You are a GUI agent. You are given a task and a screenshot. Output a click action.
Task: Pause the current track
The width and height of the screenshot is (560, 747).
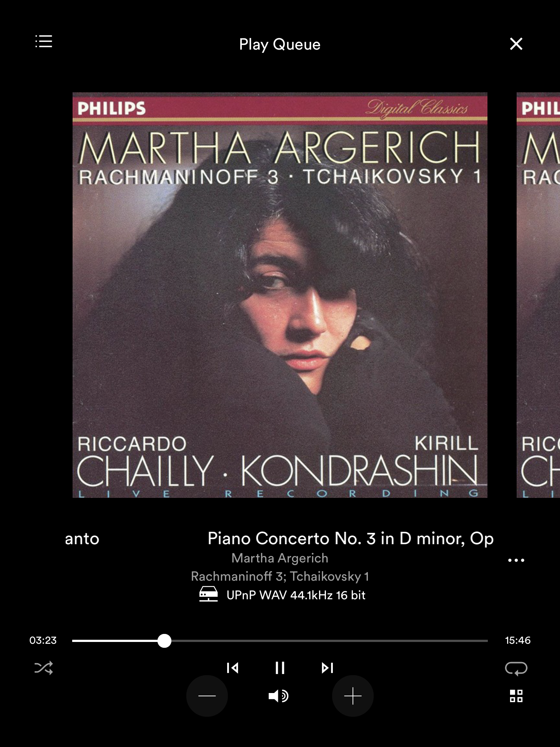280,668
